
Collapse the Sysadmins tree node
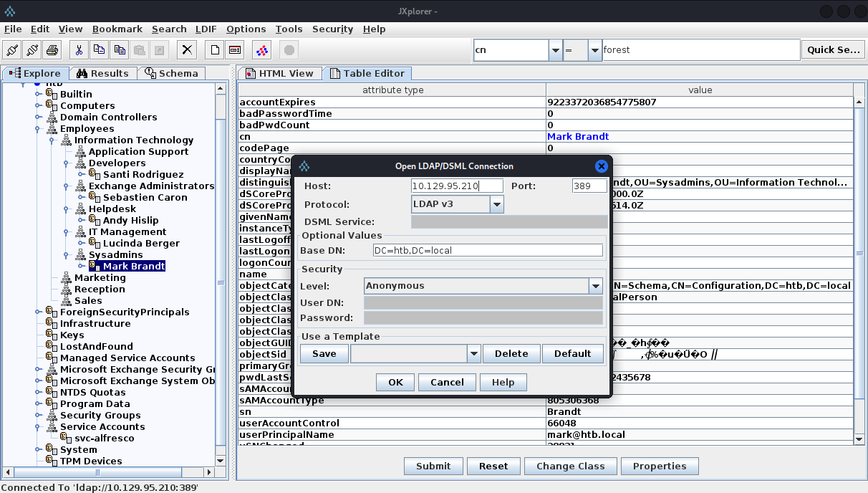(67, 255)
